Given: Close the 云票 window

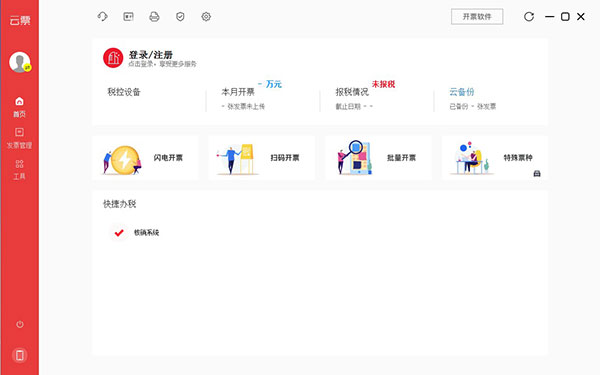Looking at the screenshot, I should click(581, 16).
